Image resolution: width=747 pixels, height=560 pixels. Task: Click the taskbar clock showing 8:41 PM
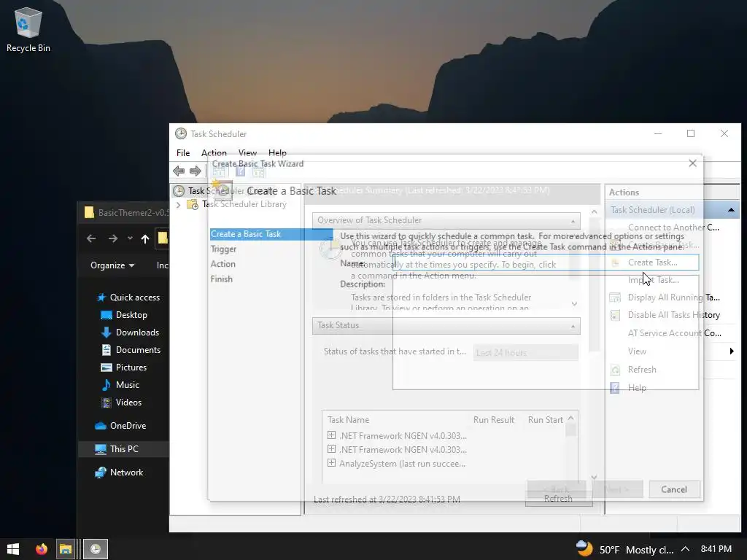[716, 548]
